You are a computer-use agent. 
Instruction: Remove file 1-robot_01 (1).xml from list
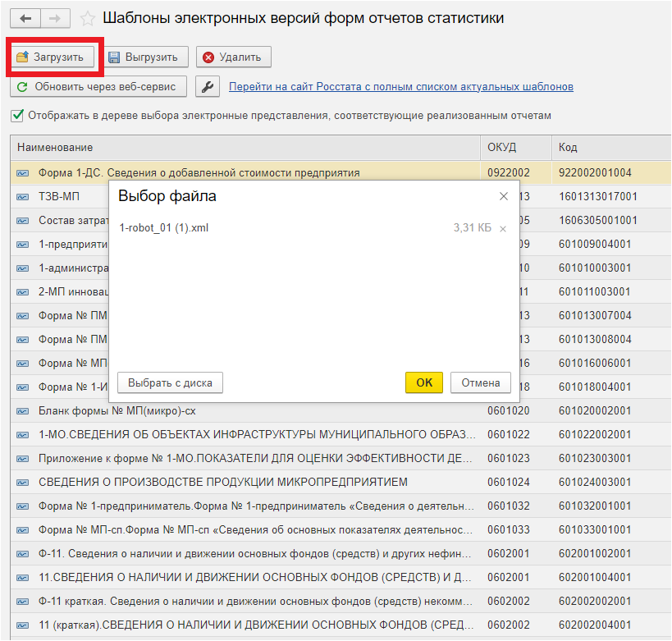[x=503, y=229]
